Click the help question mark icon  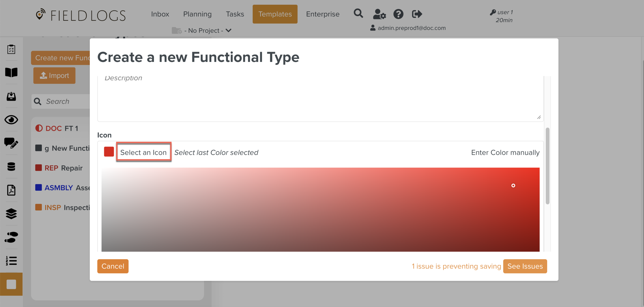point(398,14)
